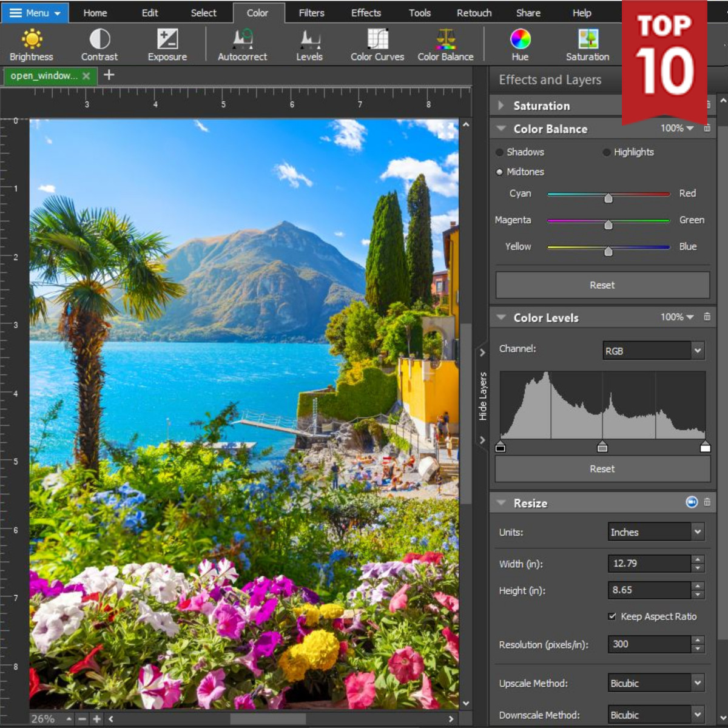Change Units from Inches dropdown
The height and width of the screenshot is (728, 728).
(x=656, y=532)
